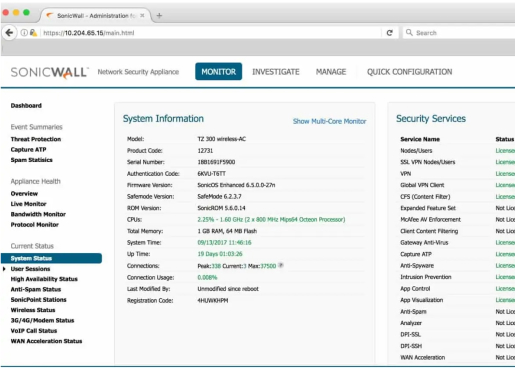Click the Anti-Spyware service row
The image size is (515, 368).
tap(457, 266)
